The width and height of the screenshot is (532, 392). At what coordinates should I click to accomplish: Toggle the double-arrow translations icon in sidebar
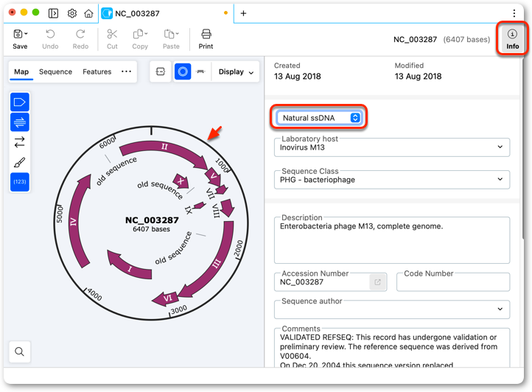(20, 142)
